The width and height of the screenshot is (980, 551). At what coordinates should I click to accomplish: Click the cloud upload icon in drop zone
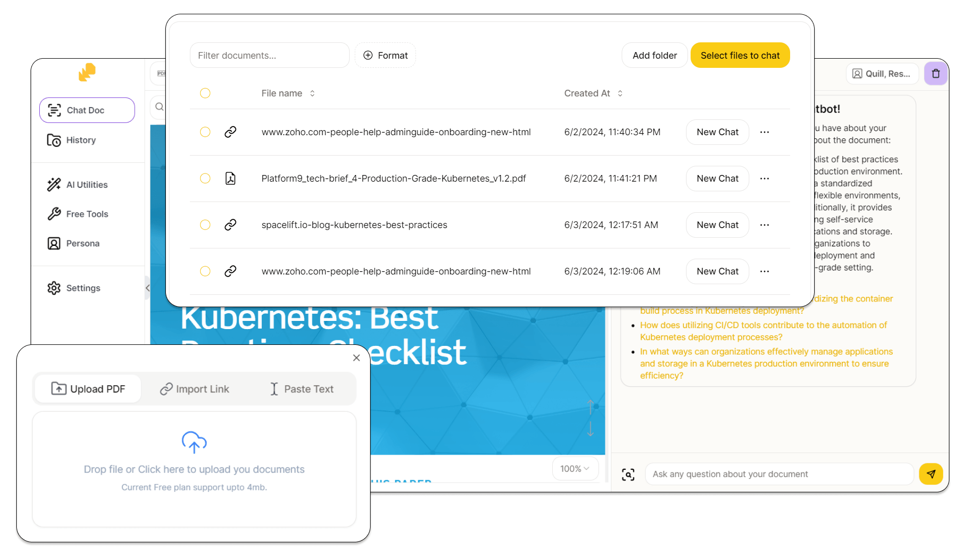(194, 442)
